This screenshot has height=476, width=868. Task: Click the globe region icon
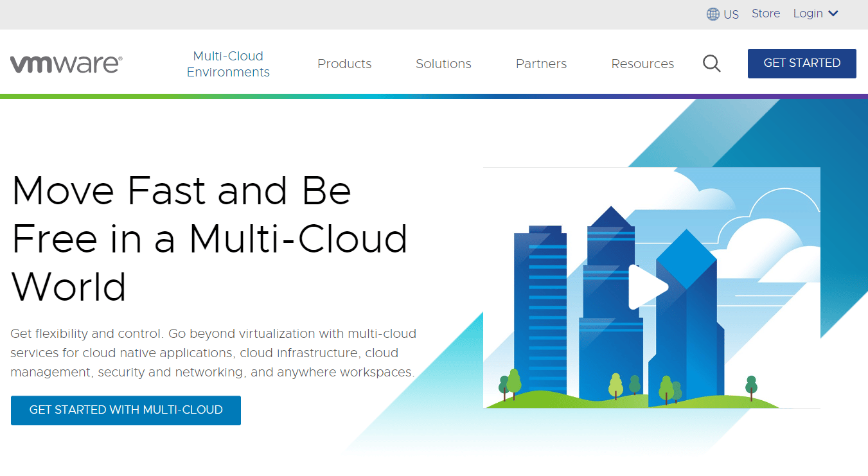click(x=713, y=14)
